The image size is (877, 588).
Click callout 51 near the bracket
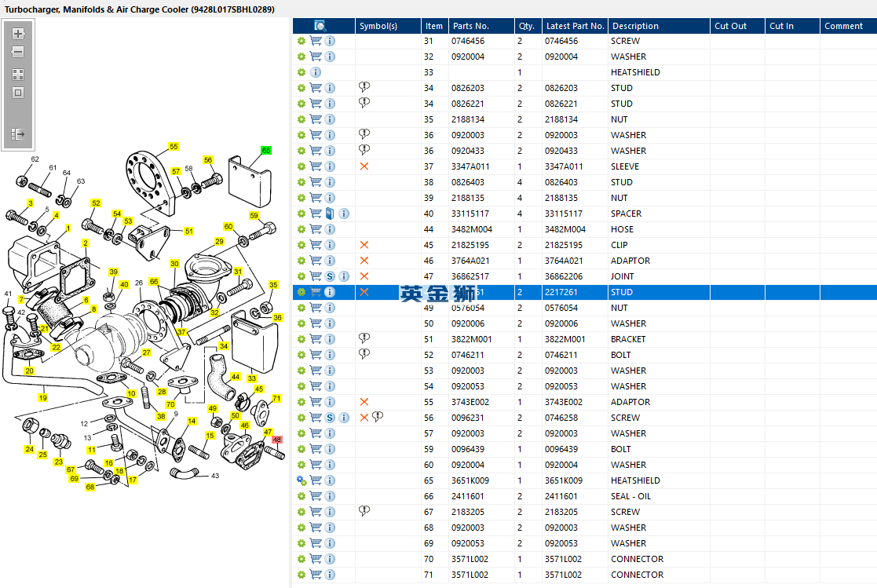[x=189, y=231]
